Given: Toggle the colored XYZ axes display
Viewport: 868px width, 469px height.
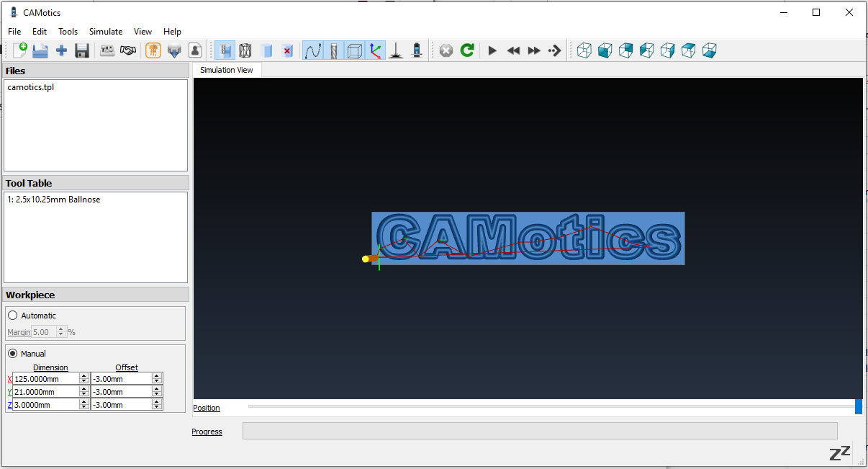Looking at the screenshot, I should pos(375,50).
